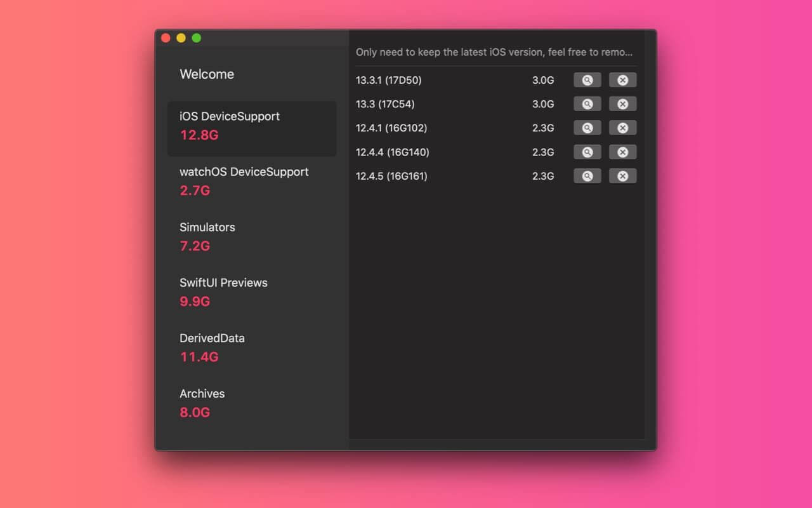Click the 13.3.1 (17D50) version label
The height and width of the screenshot is (508, 812).
pyautogui.click(x=388, y=80)
